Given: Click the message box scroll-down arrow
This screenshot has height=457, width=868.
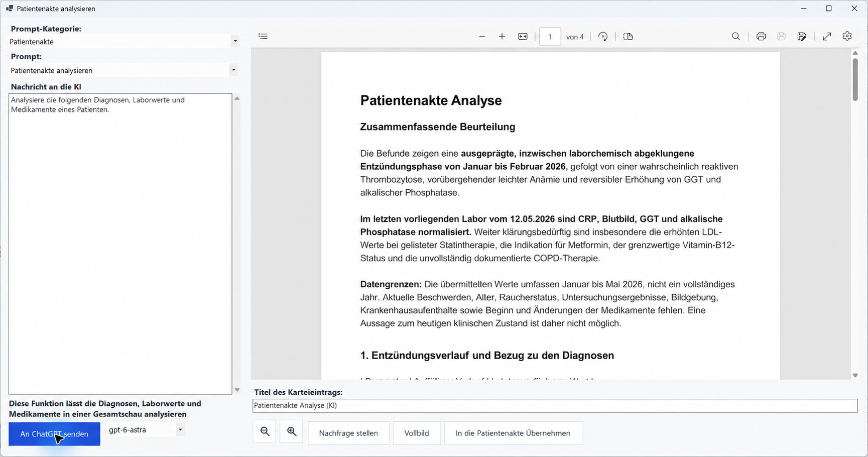Looking at the screenshot, I should 237,390.
